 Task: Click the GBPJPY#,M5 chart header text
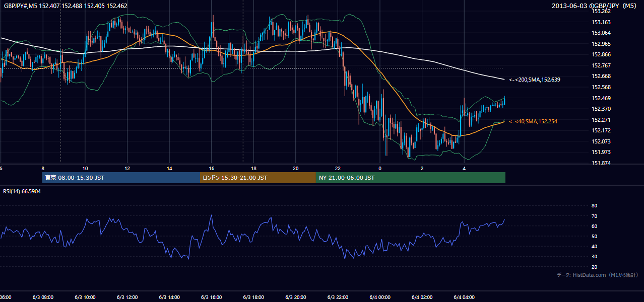(65, 6)
